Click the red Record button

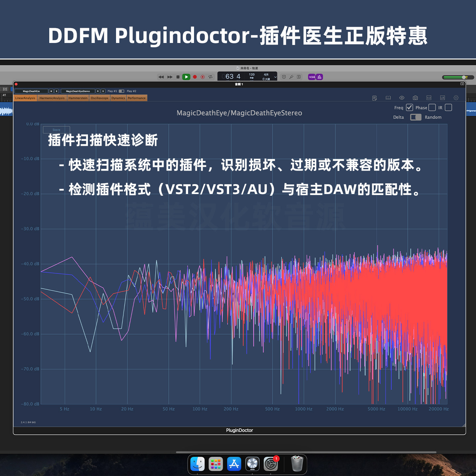195,77
